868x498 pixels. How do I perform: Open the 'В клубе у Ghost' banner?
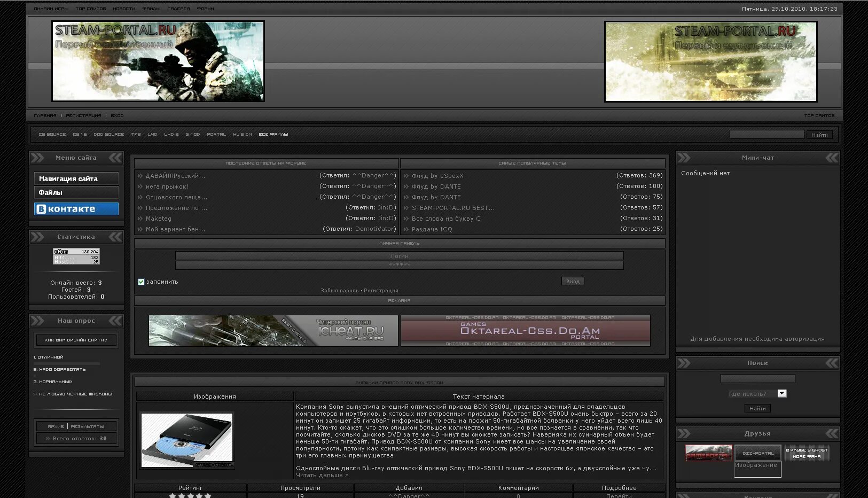pos(807,453)
